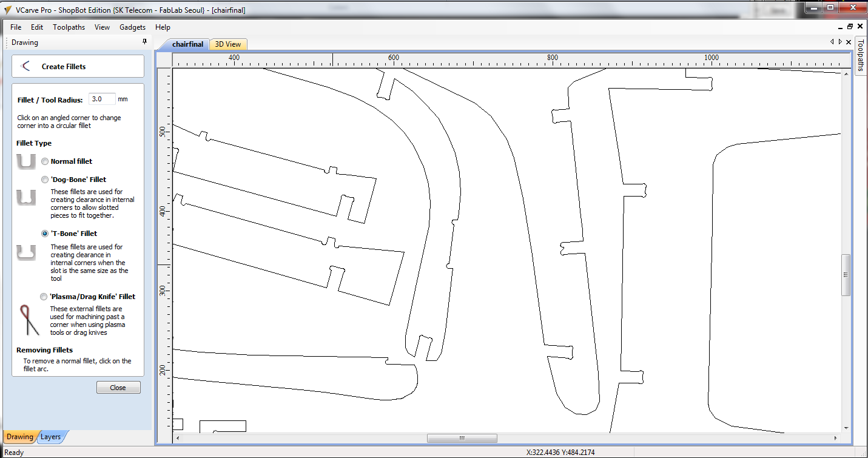Click the 600 mark on horizontal ruler

coord(393,58)
